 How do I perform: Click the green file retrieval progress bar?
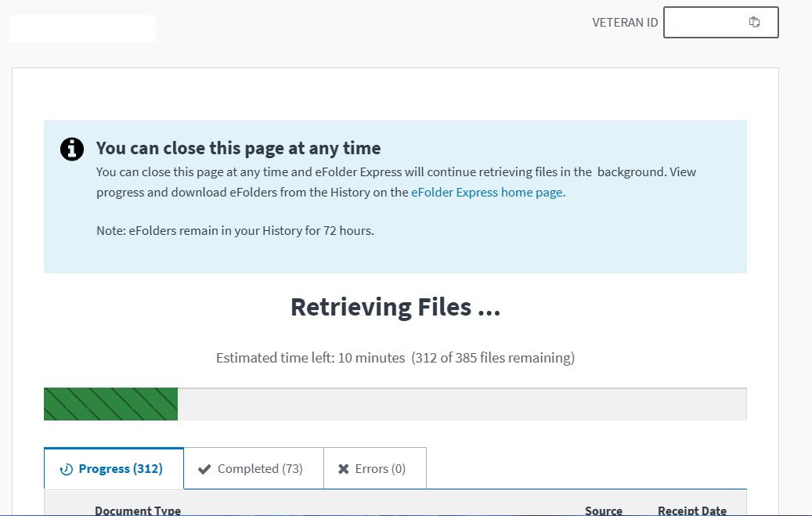[111, 404]
